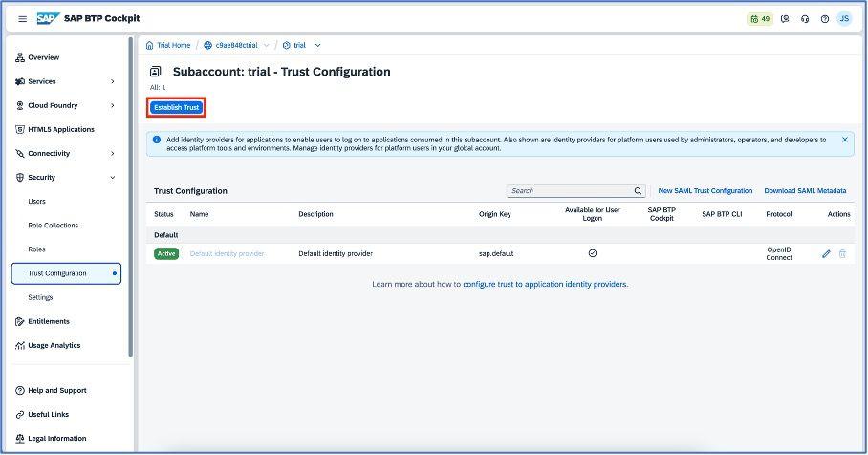Select Trust Configuration in sidebar
Viewport: 868px width, 455px height.
(x=66, y=273)
